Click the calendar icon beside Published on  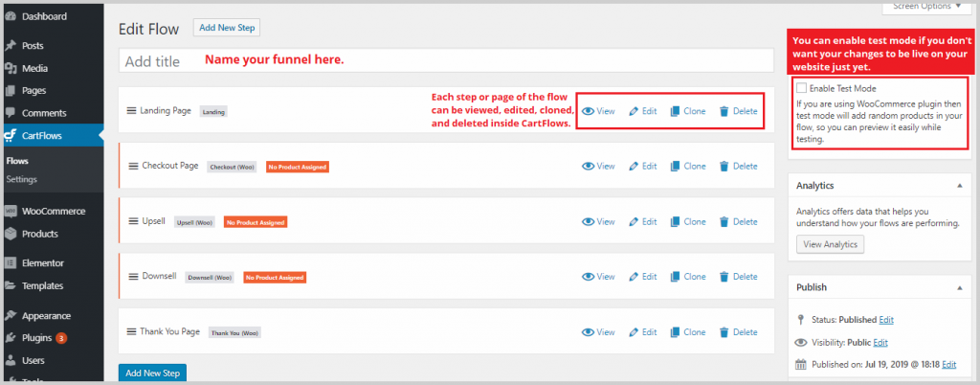pyautogui.click(x=801, y=364)
